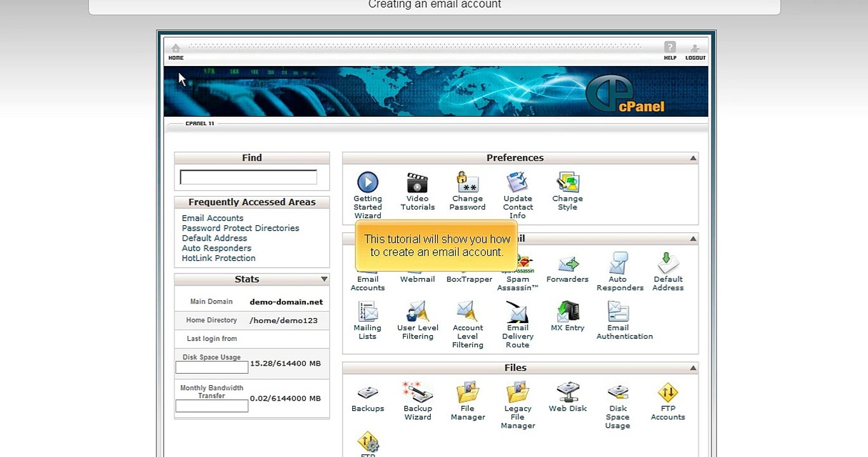Click the Preferences section title
Image resolution: width=868 pixels, height=457 pixels.
tap(515, 158)
